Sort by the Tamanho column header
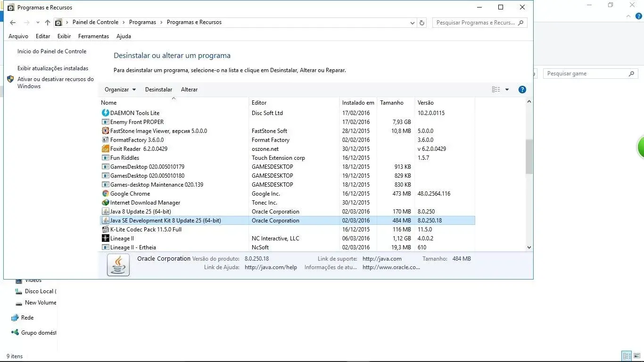This screenshot has height=362, width=644. (x=396, y=103)
